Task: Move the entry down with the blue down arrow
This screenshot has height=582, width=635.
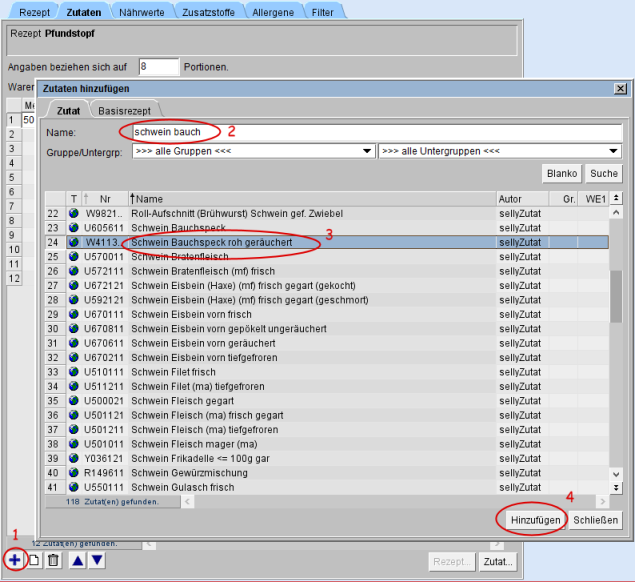Action: point(97,560)
